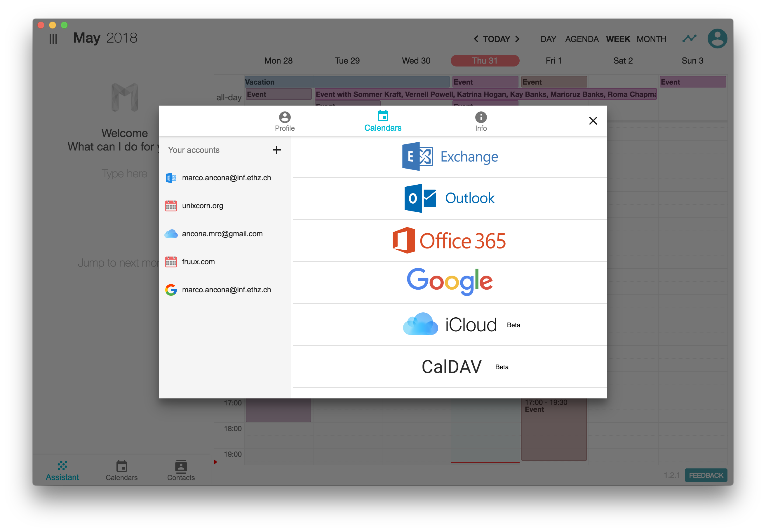Switch to the Info tab
Viewport: 766px width, 532px height.
pyautogui.click(x=481, y=122)
